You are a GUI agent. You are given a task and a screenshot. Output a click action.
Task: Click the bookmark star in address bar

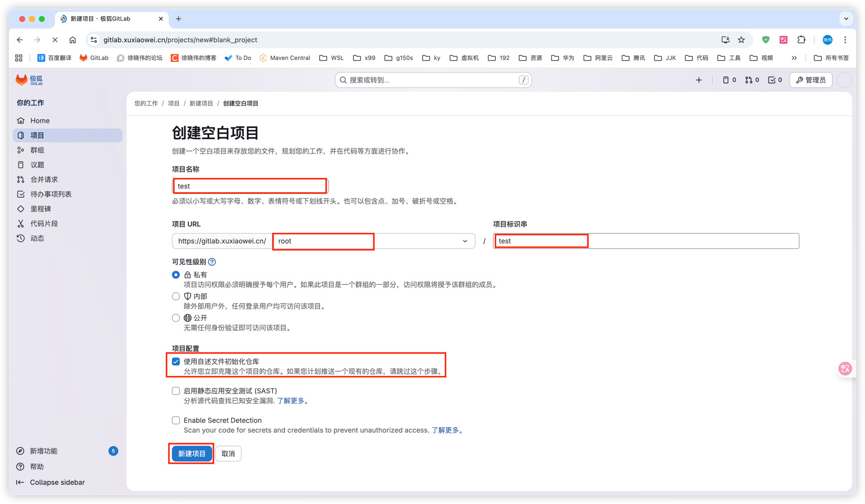tap(741, 40)
